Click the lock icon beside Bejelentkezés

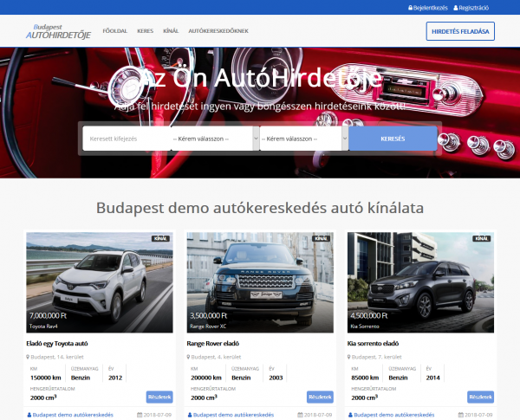point(410,8)
